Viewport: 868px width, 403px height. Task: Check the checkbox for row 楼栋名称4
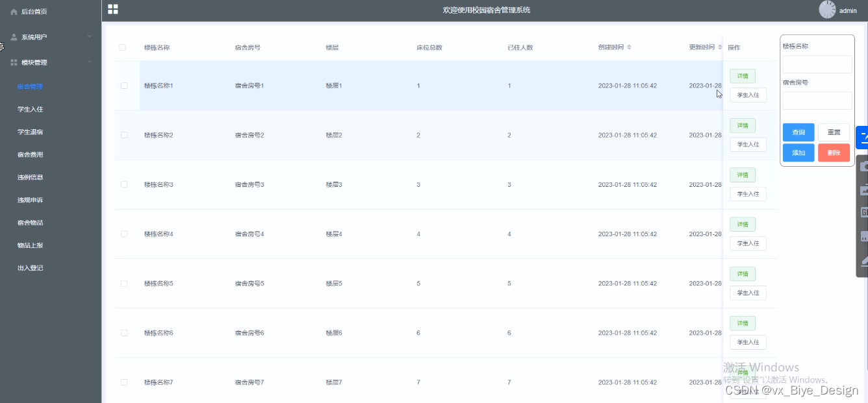tap(124, 234)
